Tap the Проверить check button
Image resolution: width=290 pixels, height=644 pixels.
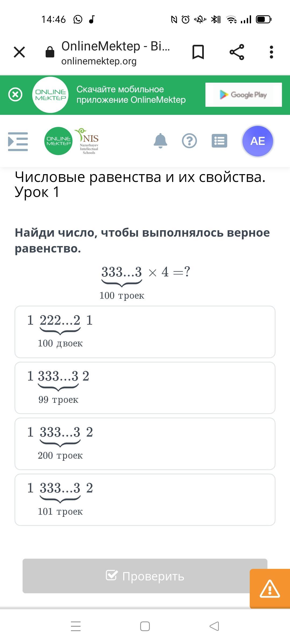[x=145, y=576]
